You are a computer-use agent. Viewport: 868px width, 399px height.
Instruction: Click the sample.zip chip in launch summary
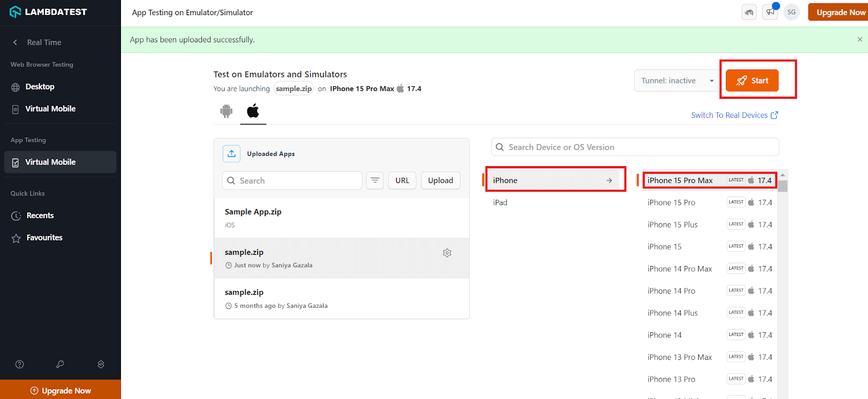293,88
